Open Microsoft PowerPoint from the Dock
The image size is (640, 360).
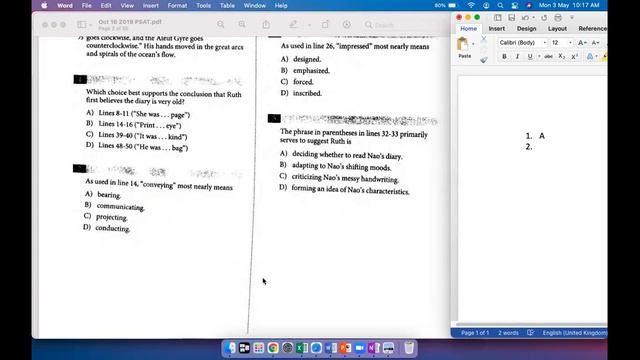pos(345,348)
